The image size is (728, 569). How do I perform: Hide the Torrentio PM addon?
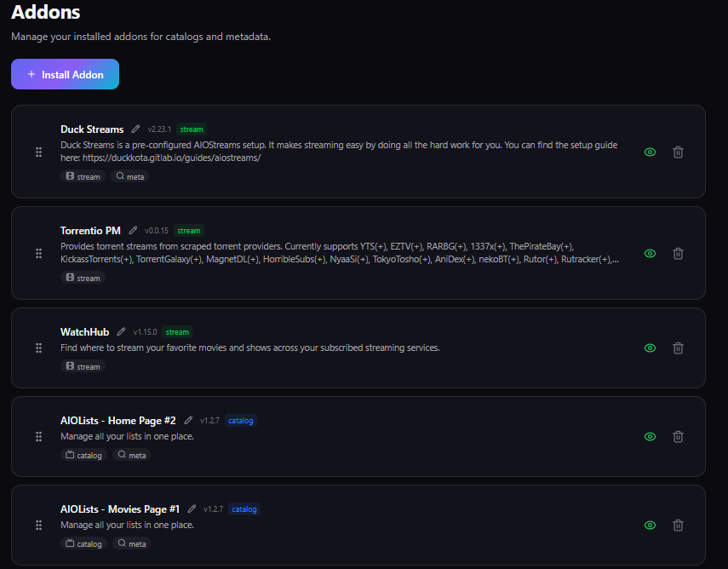coord(651,254)
